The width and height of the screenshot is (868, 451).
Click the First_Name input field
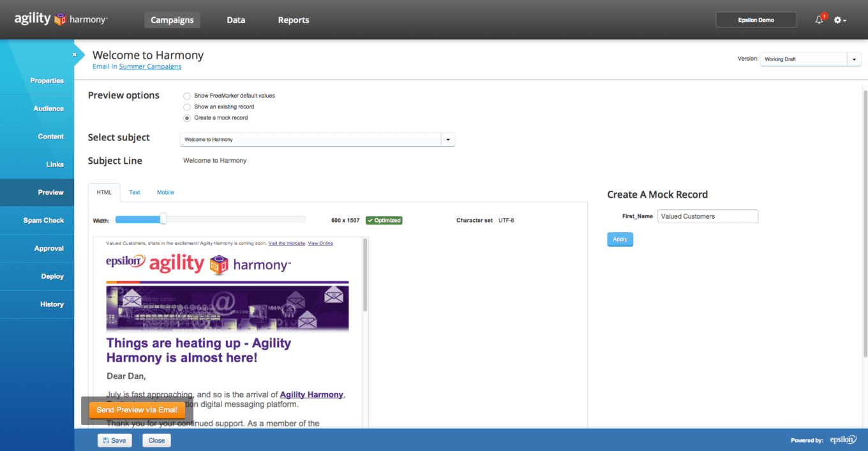coord(708,216)
